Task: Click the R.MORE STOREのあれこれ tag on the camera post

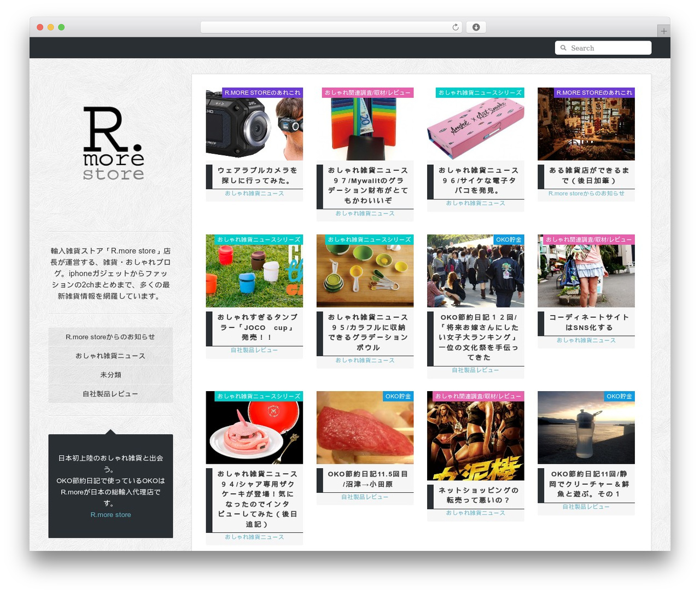Action: coord(262,93)
